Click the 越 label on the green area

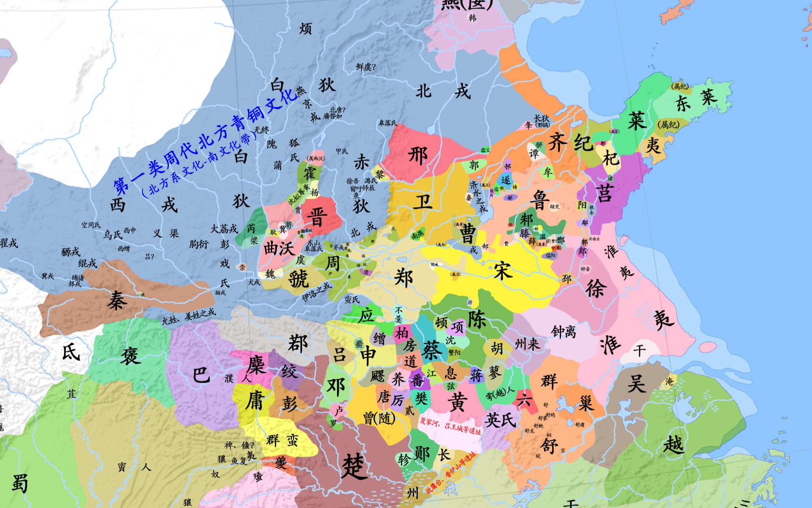tap(673, 444)
